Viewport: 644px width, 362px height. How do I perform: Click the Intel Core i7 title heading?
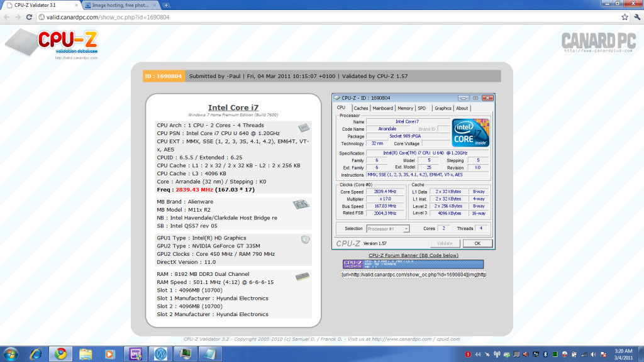233,107
